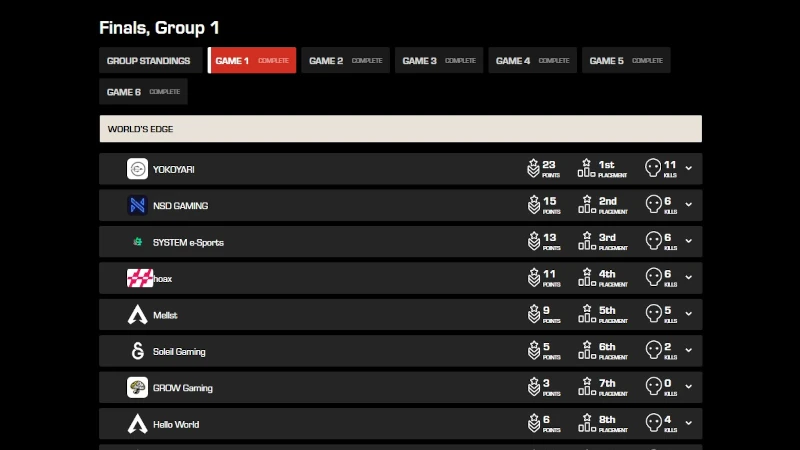The image size is (800, 450).
Task: Click the Mellst team name
Action: tap(165, 315)
